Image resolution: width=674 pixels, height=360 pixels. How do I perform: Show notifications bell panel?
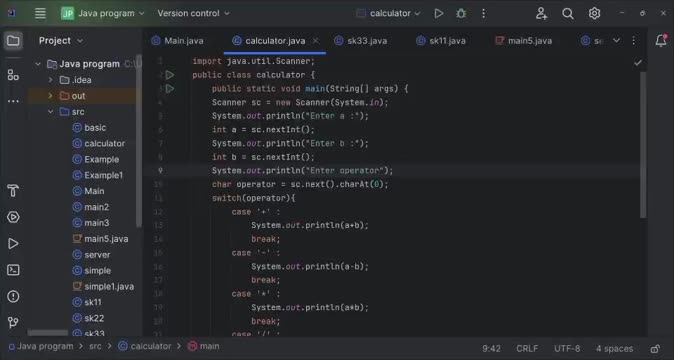tap(661, 41)
